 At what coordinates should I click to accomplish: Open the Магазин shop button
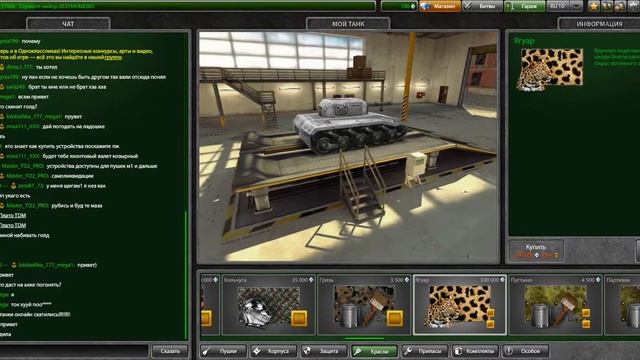(x=440, y=6)
